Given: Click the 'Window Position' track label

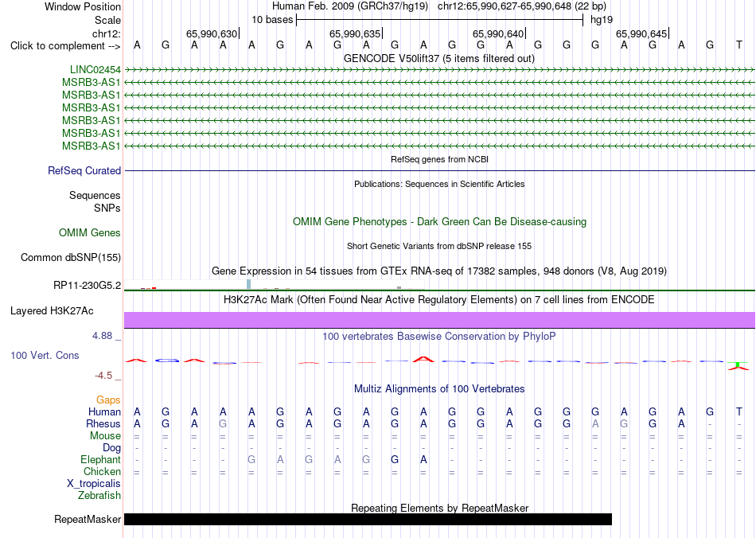Looking at the screenshot, I should (x=83, y=6).
